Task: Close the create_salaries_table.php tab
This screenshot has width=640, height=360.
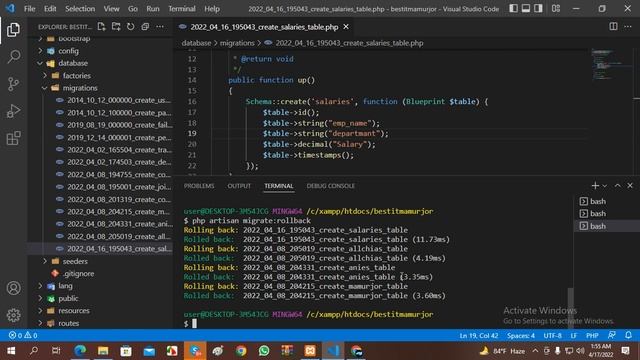Action: (346, 27)
